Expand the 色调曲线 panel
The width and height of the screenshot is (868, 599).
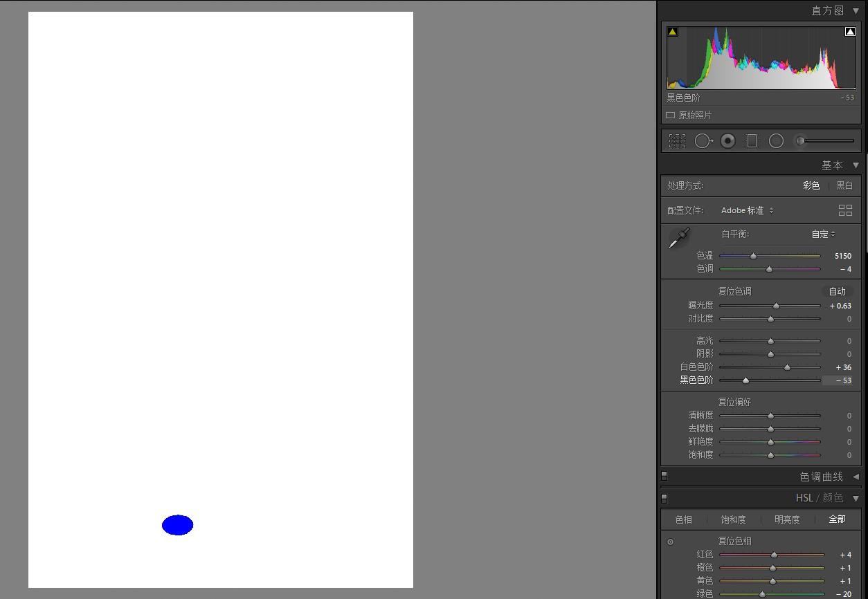pos(856,477)
